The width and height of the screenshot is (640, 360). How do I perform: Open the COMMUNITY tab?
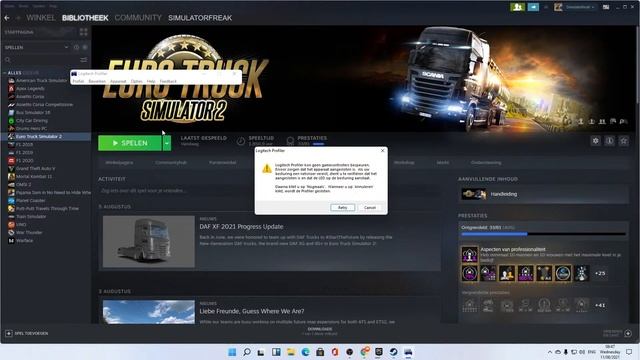pyautogui.click(x=138, y=18)
